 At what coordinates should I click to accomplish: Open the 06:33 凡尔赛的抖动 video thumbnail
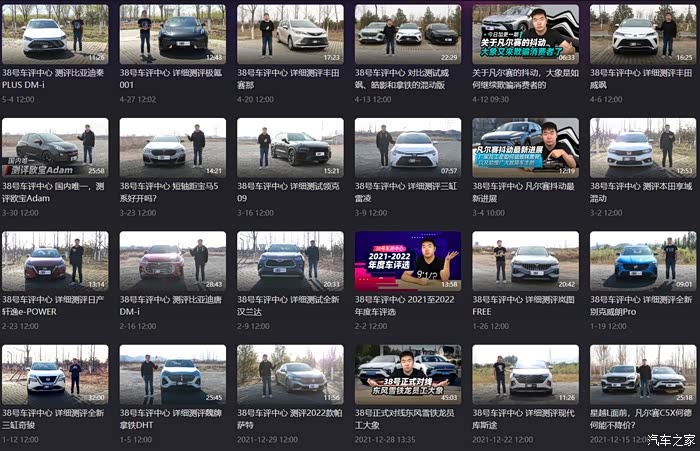[525, 34]
